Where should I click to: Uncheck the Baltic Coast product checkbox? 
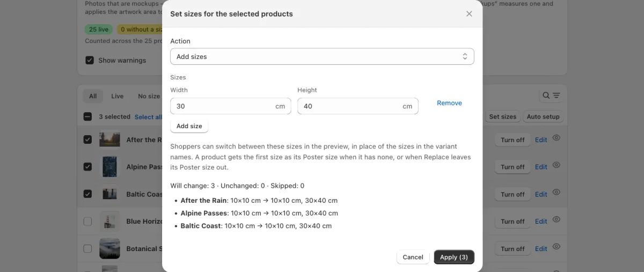point(87,194)
